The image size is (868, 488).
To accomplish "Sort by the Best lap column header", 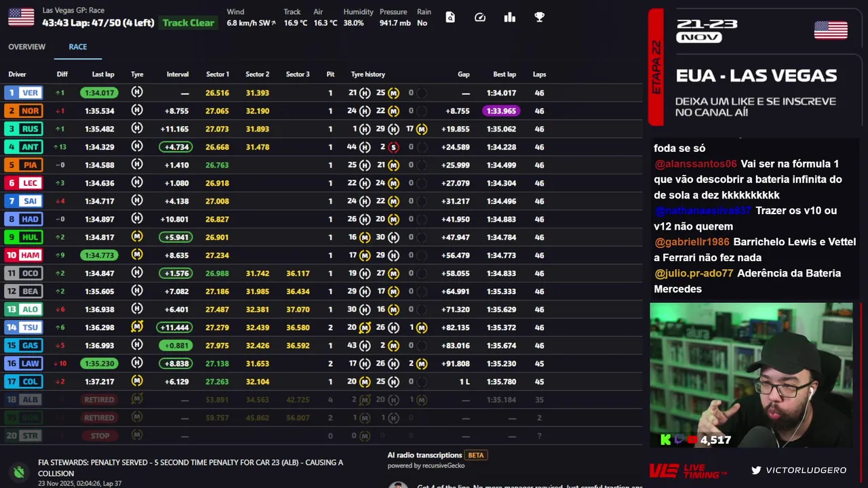I will tap(505, 75).
